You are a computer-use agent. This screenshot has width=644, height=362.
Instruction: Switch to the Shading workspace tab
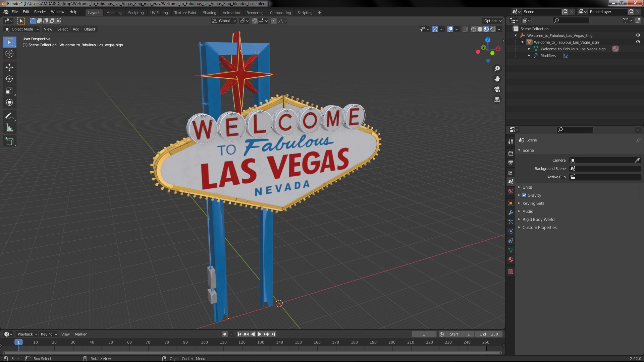(209, 13)
